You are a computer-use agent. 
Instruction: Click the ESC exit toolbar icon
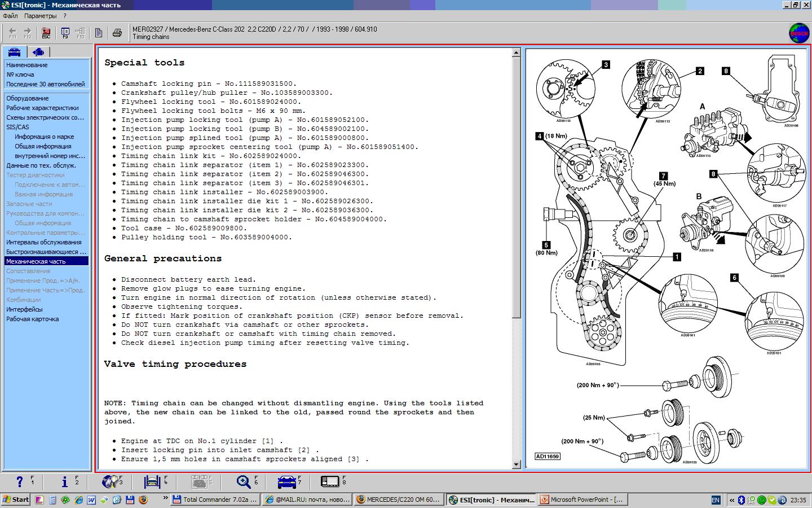[x=46, y=33]
